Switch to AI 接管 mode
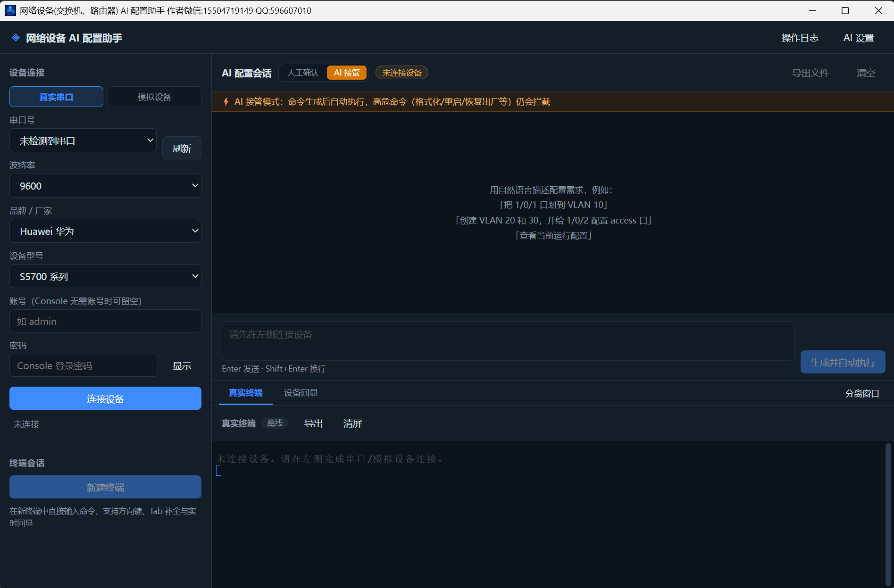894x588 pixels. [347, 73]
